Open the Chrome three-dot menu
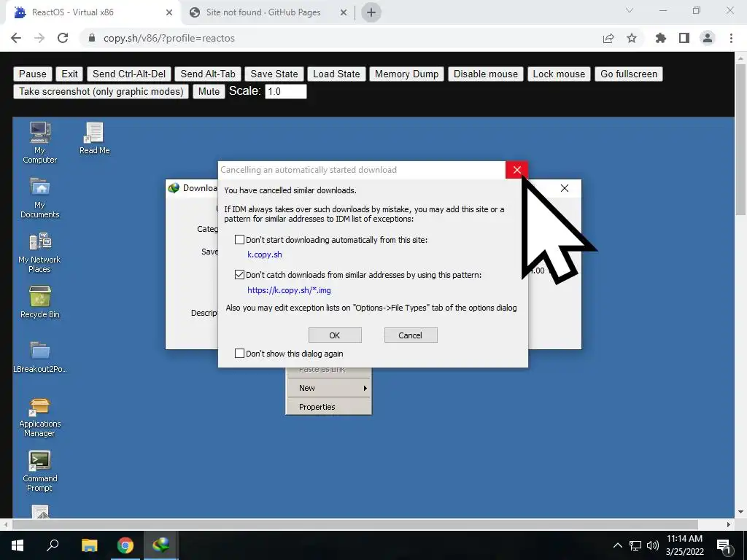Screen dimensions: 747x560 point(731,38)
